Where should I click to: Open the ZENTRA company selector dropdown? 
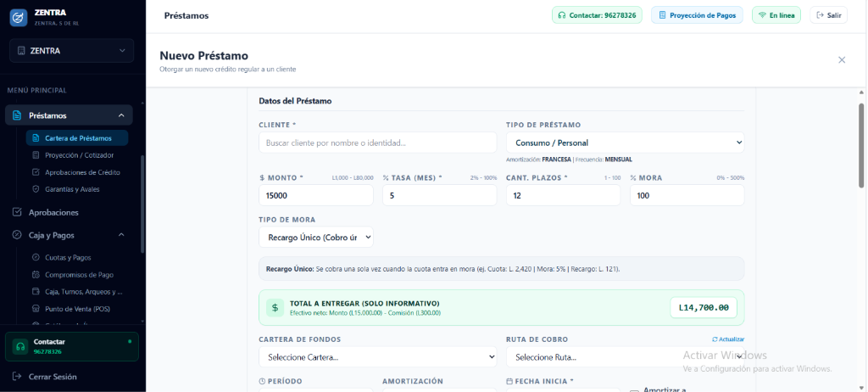coord(71,50)
